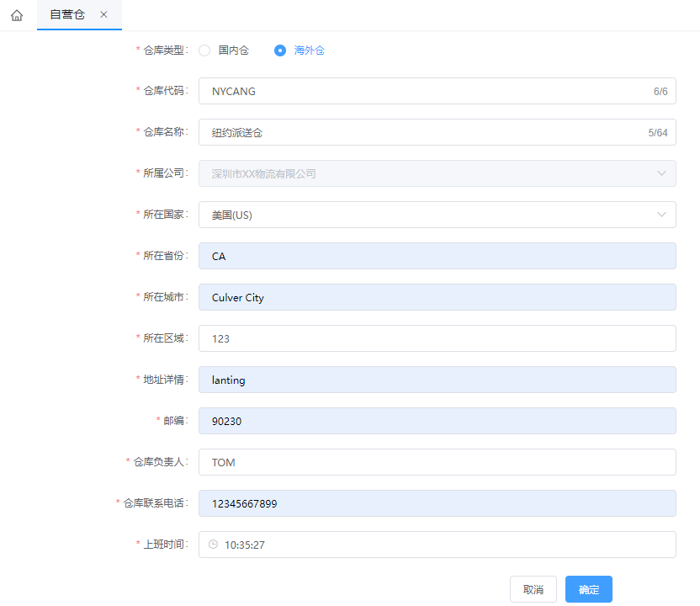
Task: Edit the 所在城市 field Culver City
Action: tap(437, 297)
